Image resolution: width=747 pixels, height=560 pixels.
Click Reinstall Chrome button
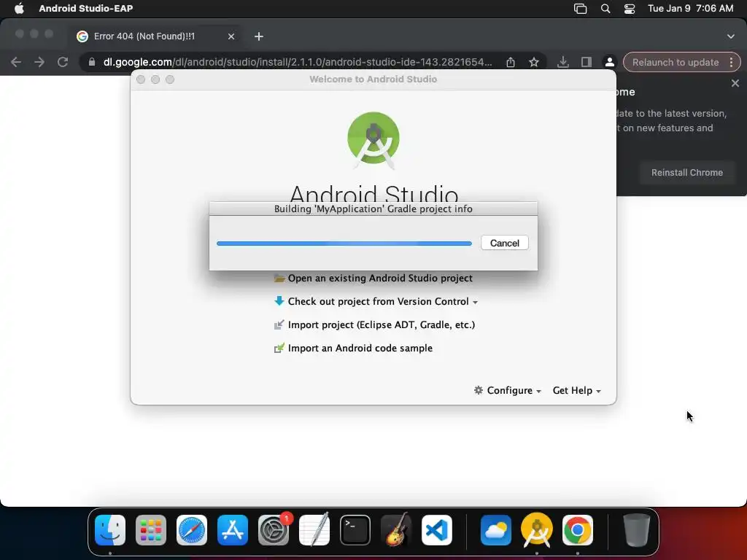tap(687, 172)
